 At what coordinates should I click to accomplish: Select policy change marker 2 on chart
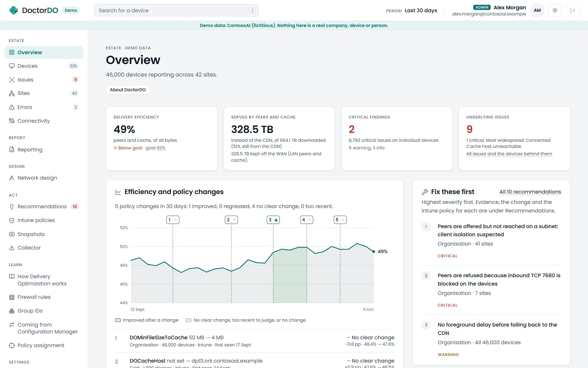tap(231, 220)
